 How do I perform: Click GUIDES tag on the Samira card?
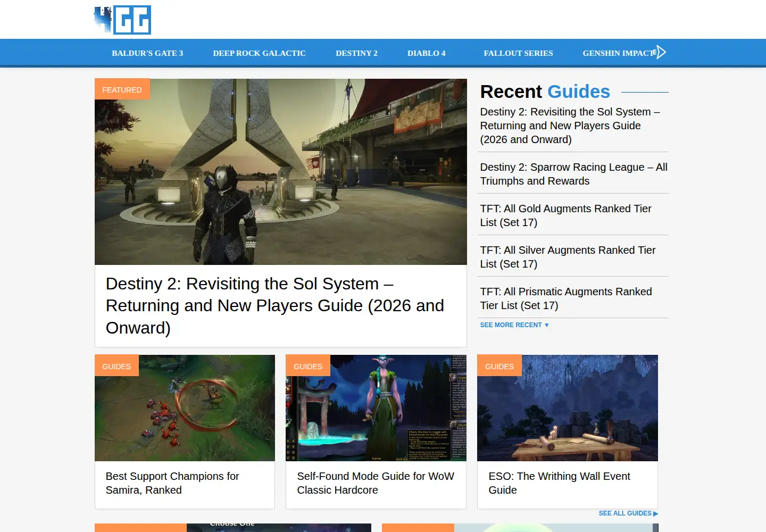pos(116,366)
